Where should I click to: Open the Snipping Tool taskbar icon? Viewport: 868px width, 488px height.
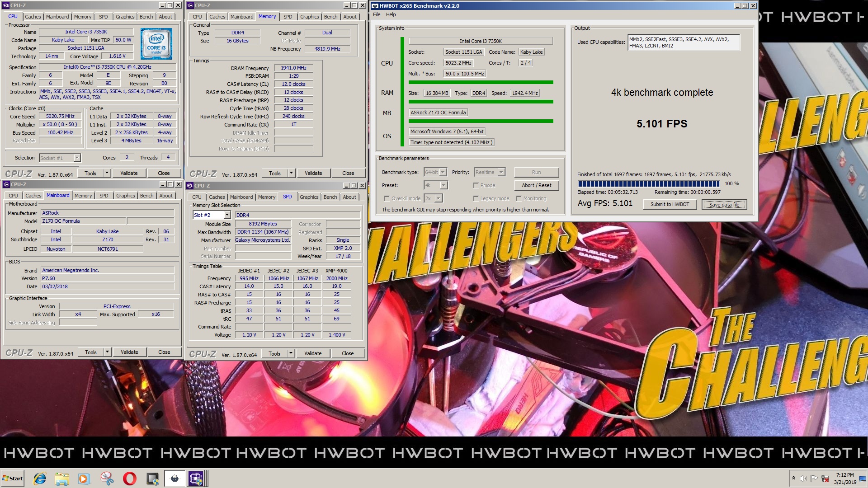pos(107,479)
